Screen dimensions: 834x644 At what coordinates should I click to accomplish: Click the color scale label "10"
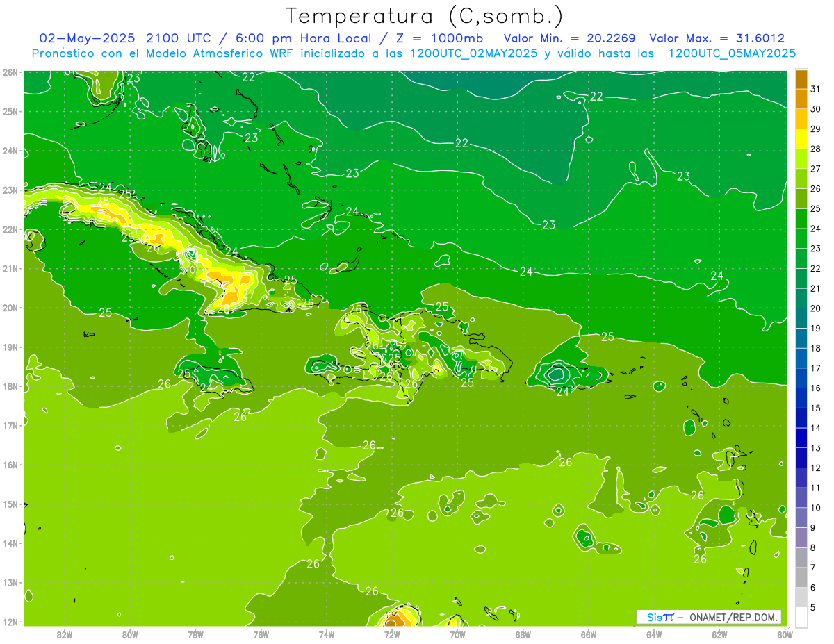pyautogui.click(x=816, y=508)
